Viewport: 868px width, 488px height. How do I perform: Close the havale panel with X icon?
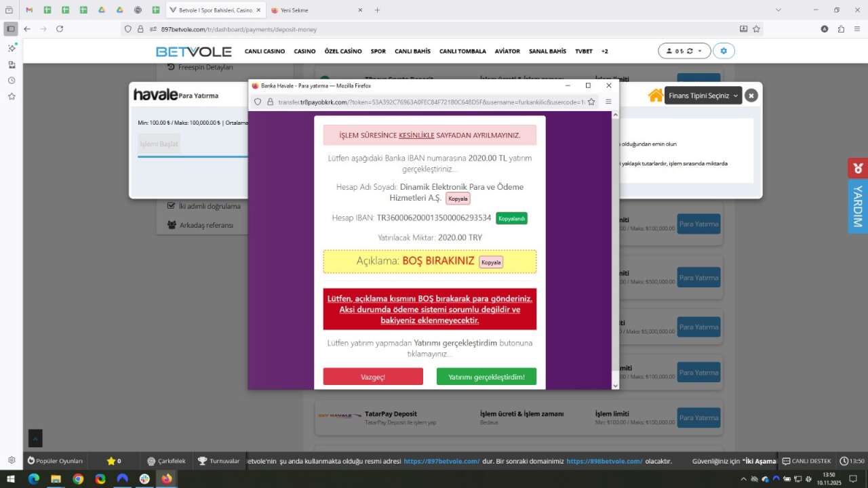[751, 96]
